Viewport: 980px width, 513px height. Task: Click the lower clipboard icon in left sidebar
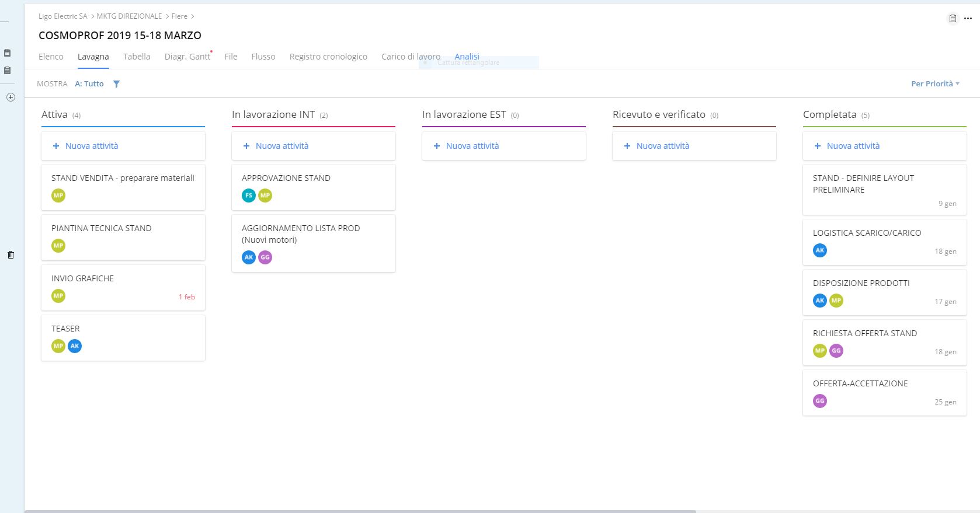click(8, 71)
